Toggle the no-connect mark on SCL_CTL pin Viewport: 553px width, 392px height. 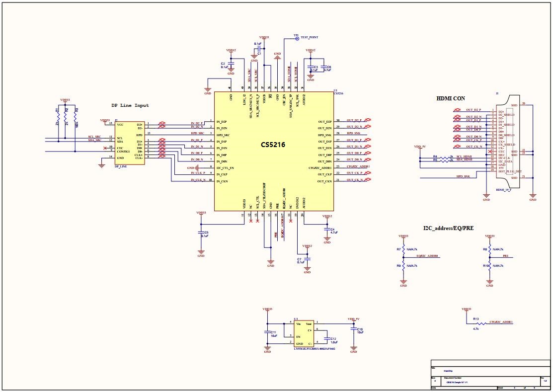click(258, 221)
